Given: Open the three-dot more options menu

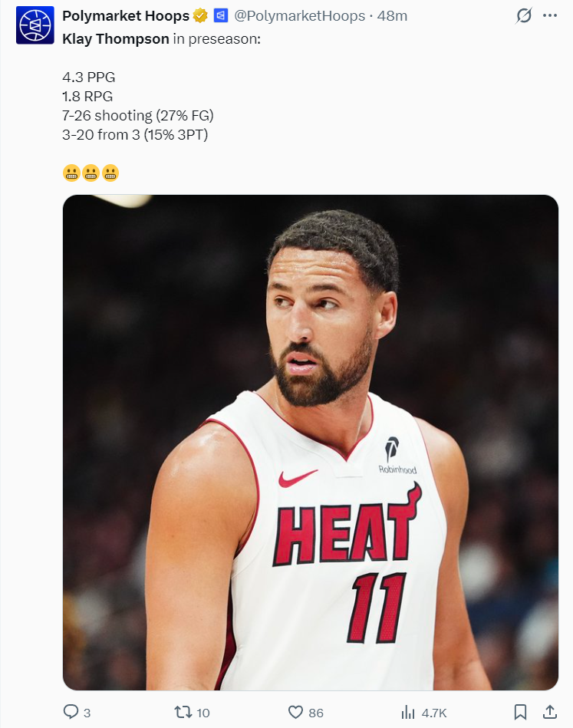Looking at the screenshot, I should [x=550, y=16].
